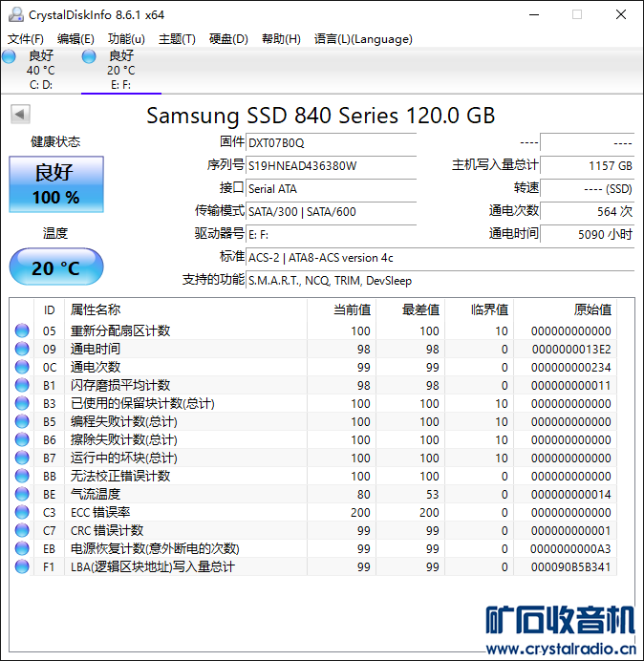
Task: Click the firmware field DXT07B0Q
Action: coord(331,143)
